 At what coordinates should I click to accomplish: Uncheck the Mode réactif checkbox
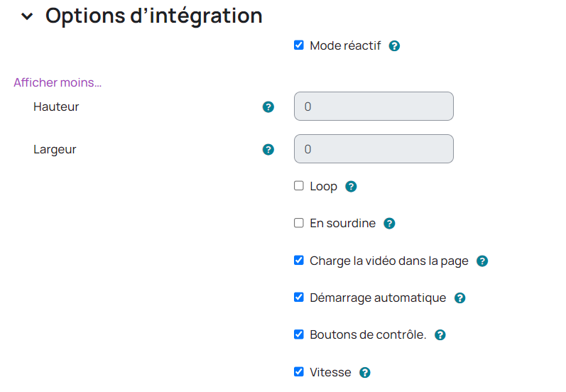[x=299, y=45]
